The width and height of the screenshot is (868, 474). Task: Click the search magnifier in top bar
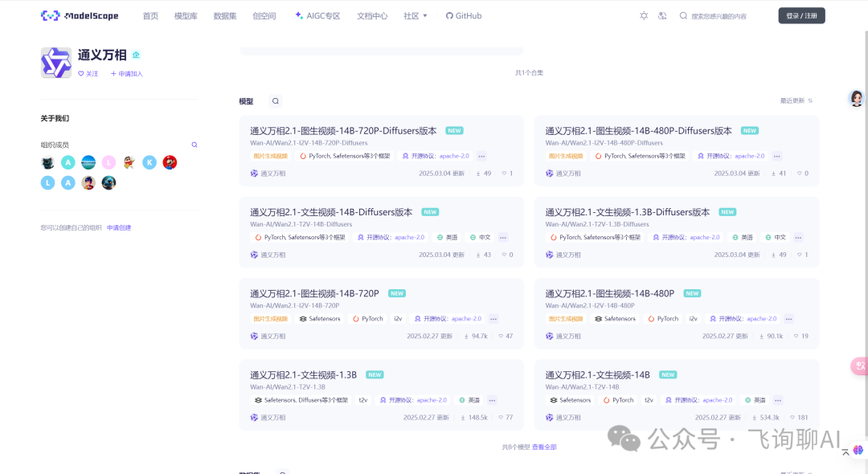pyautogui.click(x=684, y=15)
